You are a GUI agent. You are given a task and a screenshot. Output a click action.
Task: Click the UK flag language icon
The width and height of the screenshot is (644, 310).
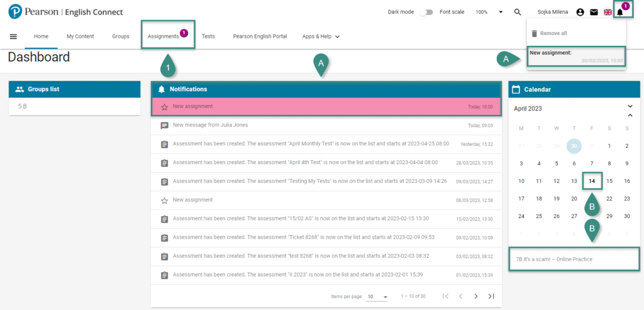click(608, 12)
